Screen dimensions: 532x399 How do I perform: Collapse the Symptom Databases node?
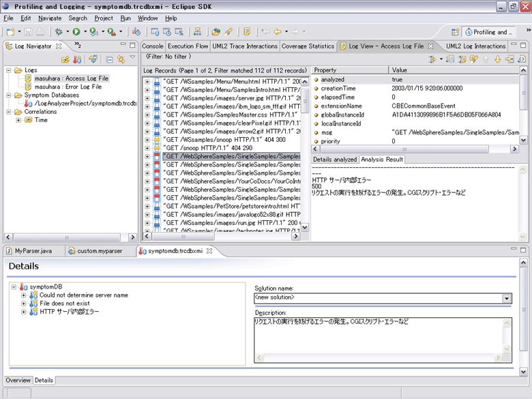click(x=9, y=95)
